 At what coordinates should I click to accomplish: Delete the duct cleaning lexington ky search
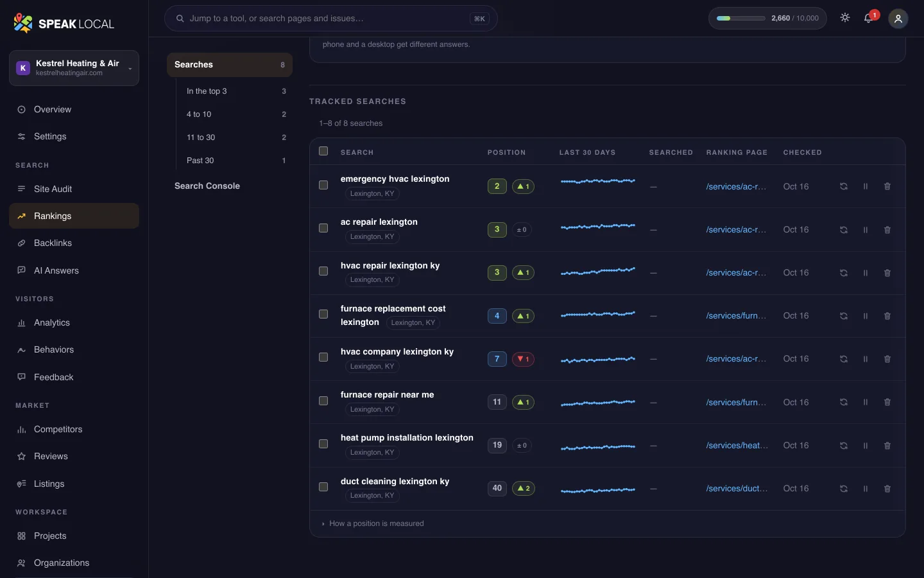(887, 488)
